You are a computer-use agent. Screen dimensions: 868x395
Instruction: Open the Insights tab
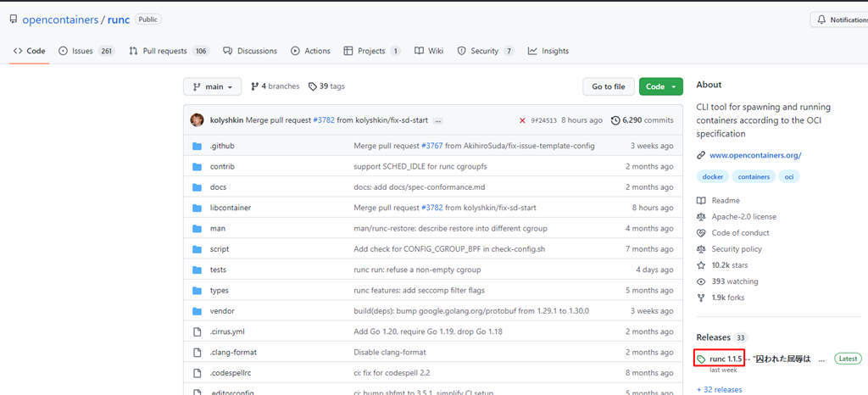(548, 51)
